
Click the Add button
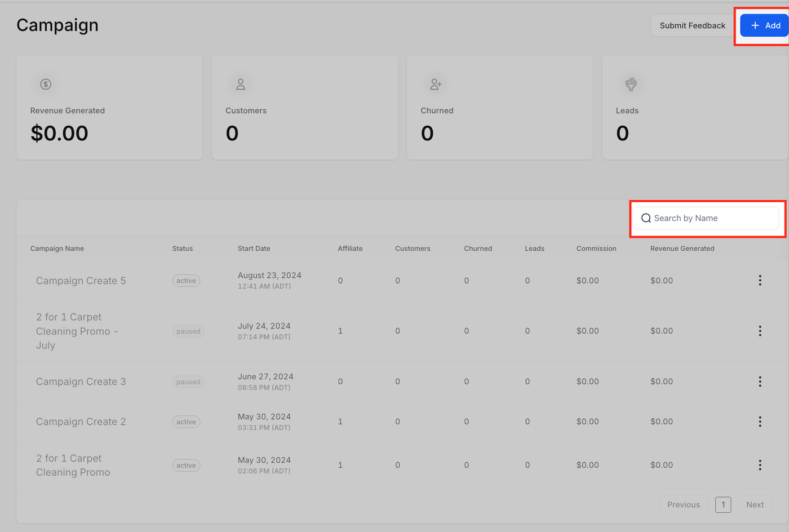[764, 25]
